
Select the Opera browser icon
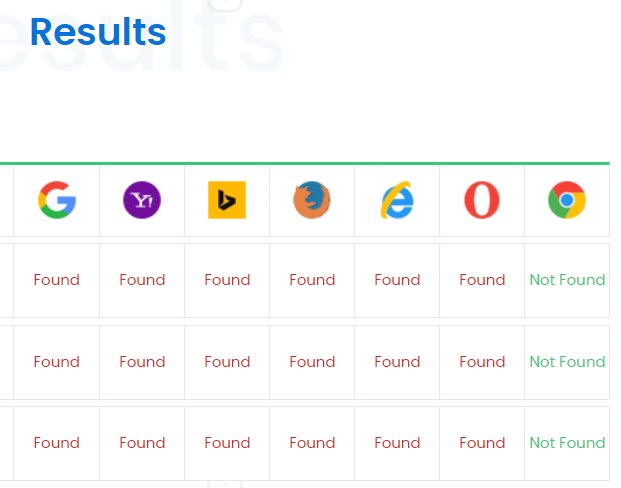pyautogui.click(x=482, y=200)
